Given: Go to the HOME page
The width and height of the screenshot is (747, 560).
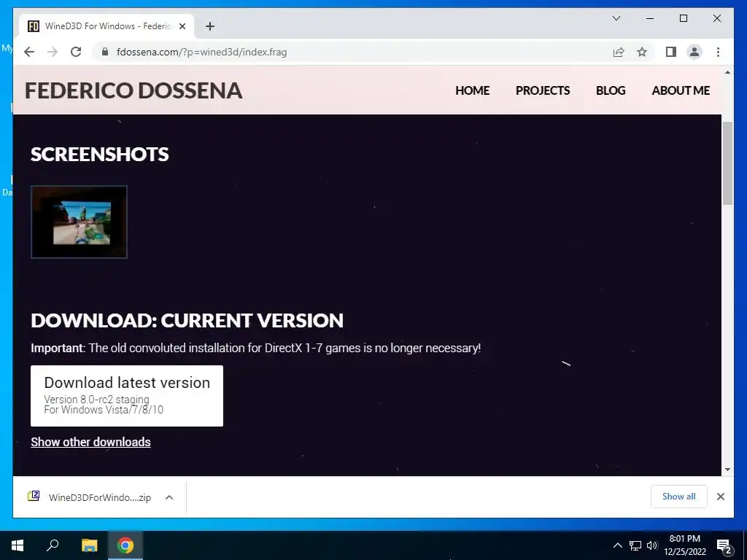Looking at the screenshot, I should 472,90.
